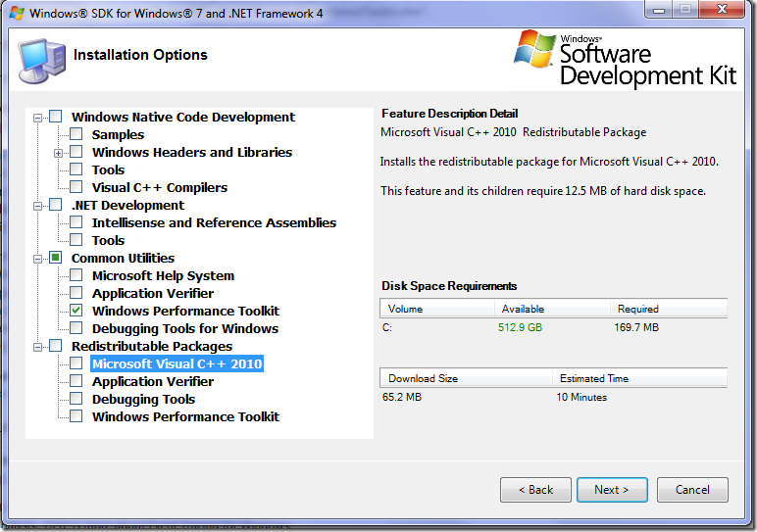Check Windows Headers and Libraries checkbox
The height and width of the screenshot is (532, 757).
[76, 152]
